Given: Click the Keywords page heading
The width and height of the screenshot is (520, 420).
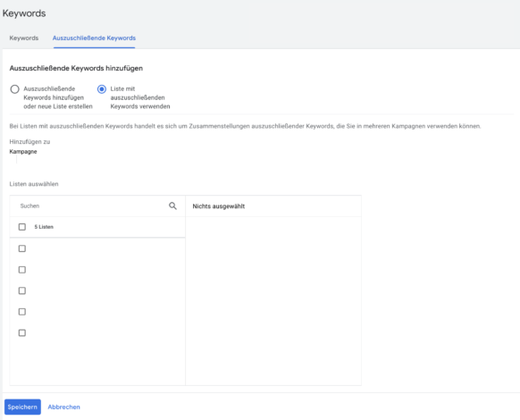Looking at the screenshot, I should (x=24, y=13).
